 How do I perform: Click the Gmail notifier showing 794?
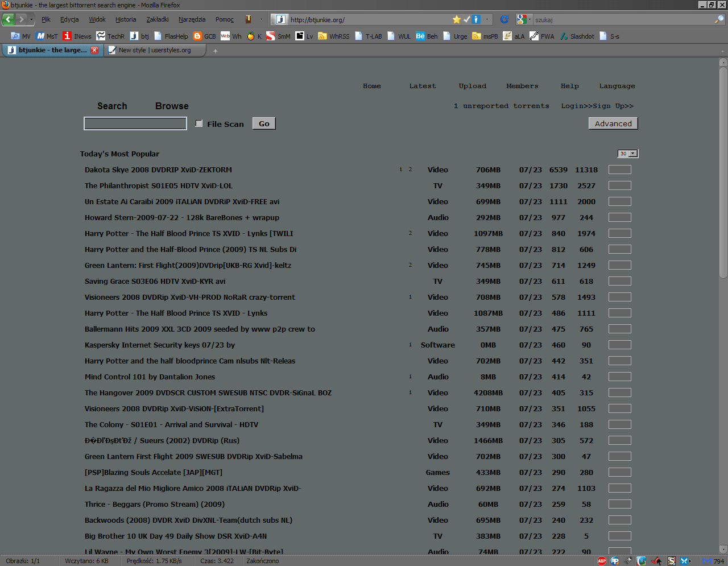[713, 561]
